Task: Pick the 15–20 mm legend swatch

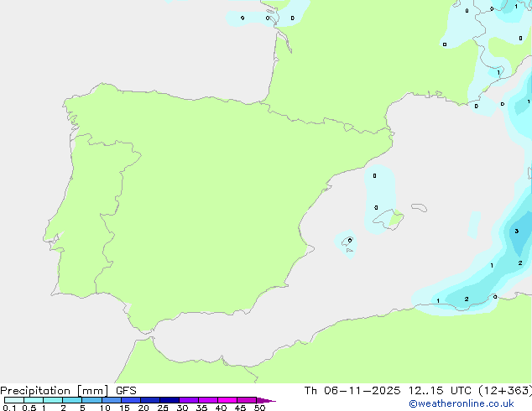Action: 131,400
